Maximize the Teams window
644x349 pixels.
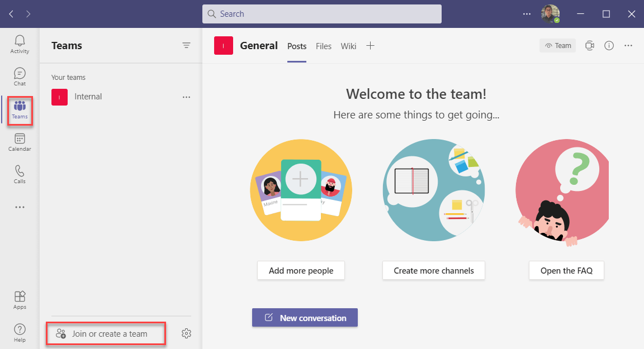pos(606,14)
